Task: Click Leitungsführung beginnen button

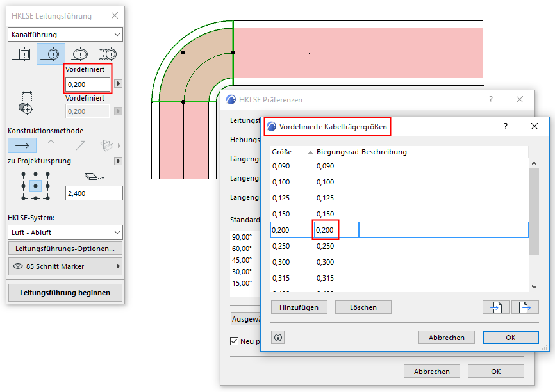Action: click(x=65, y=293)
